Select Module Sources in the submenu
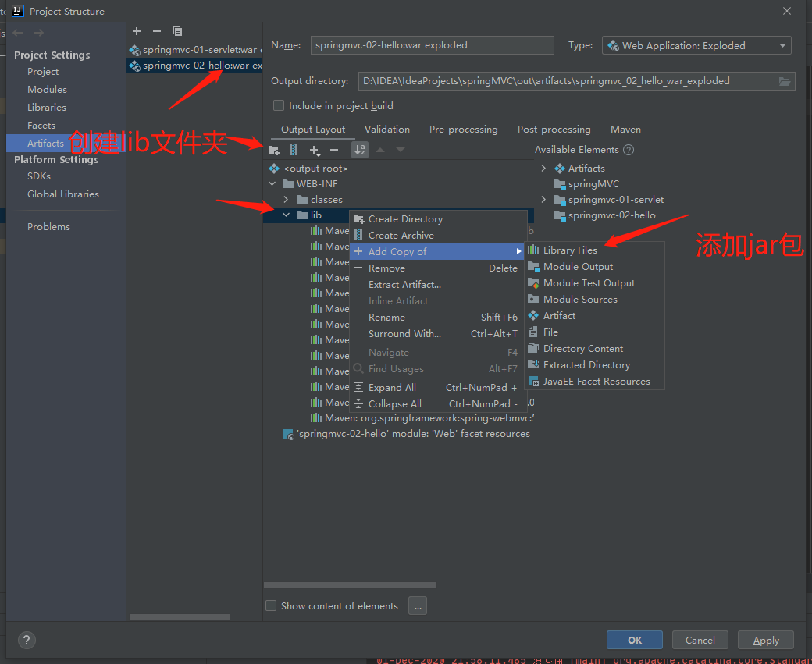Viewport: 812px width, 664px height. (594, 299)
